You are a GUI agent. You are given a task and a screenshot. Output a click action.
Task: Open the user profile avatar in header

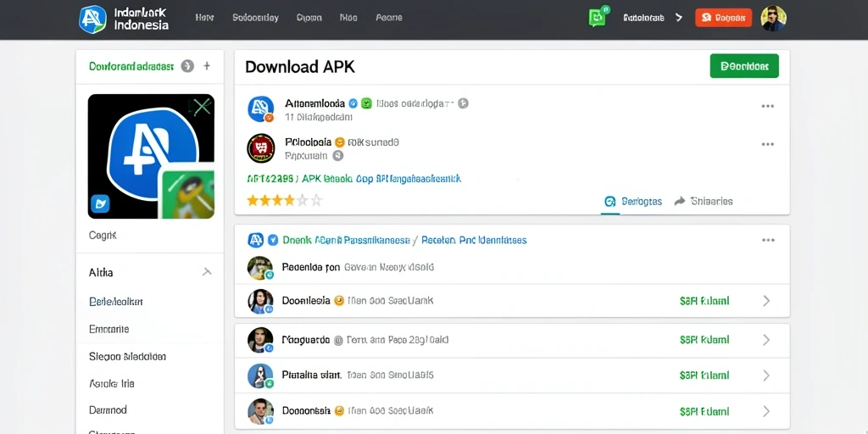pos(773,19)
